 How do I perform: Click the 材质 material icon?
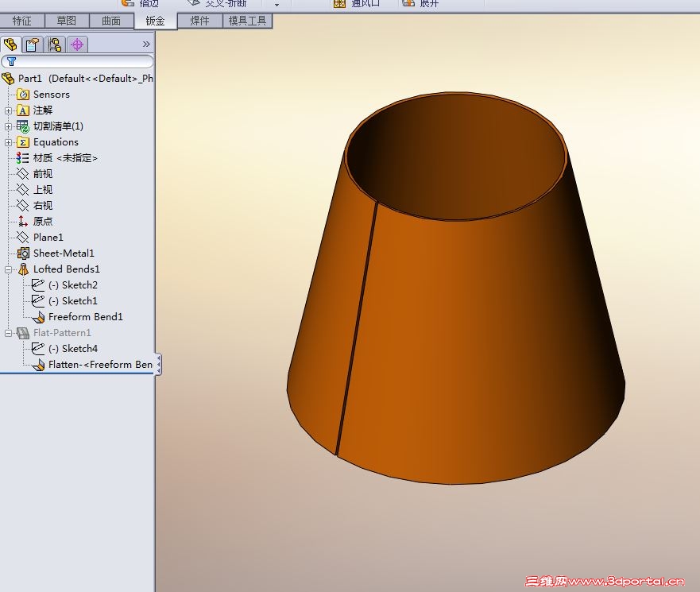(23, 158)
